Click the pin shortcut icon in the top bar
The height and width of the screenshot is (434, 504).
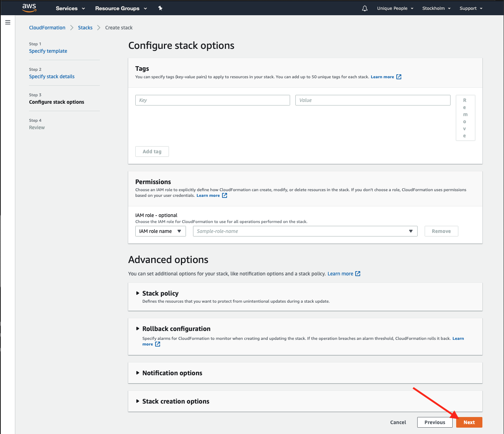point(160,8)
